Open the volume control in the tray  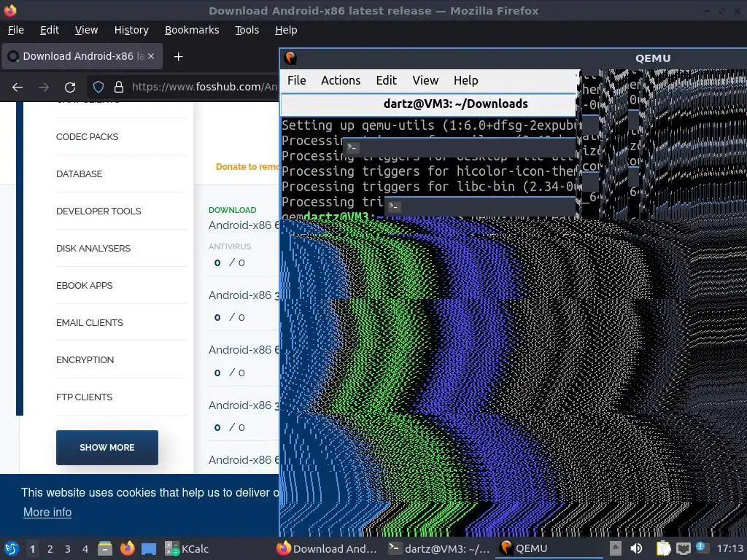click(636, 548)
